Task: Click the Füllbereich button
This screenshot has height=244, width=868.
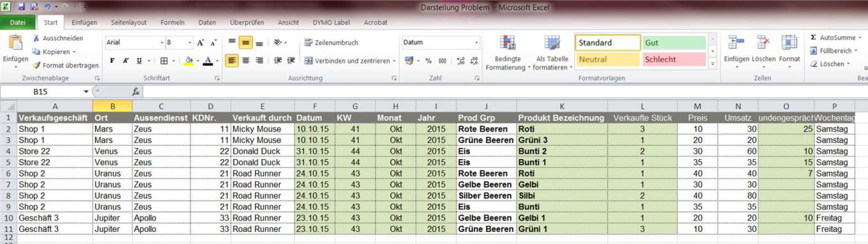Action: click(x=831, y=50)
